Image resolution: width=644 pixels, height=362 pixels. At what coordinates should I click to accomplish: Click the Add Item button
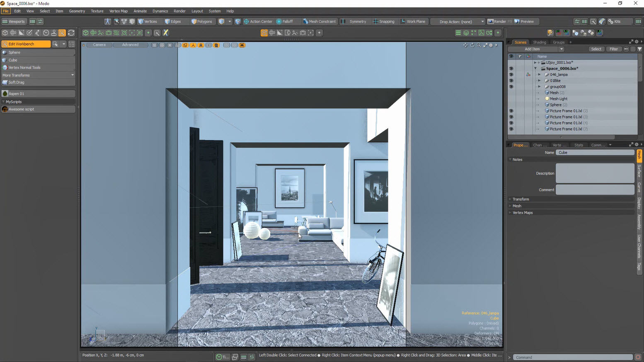(x=536, y=49)
